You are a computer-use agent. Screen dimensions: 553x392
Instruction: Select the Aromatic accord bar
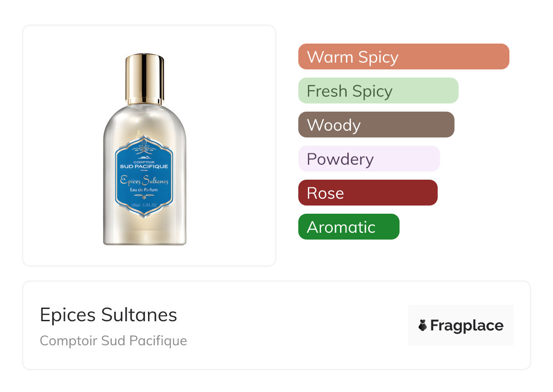[x=349, y=227]
